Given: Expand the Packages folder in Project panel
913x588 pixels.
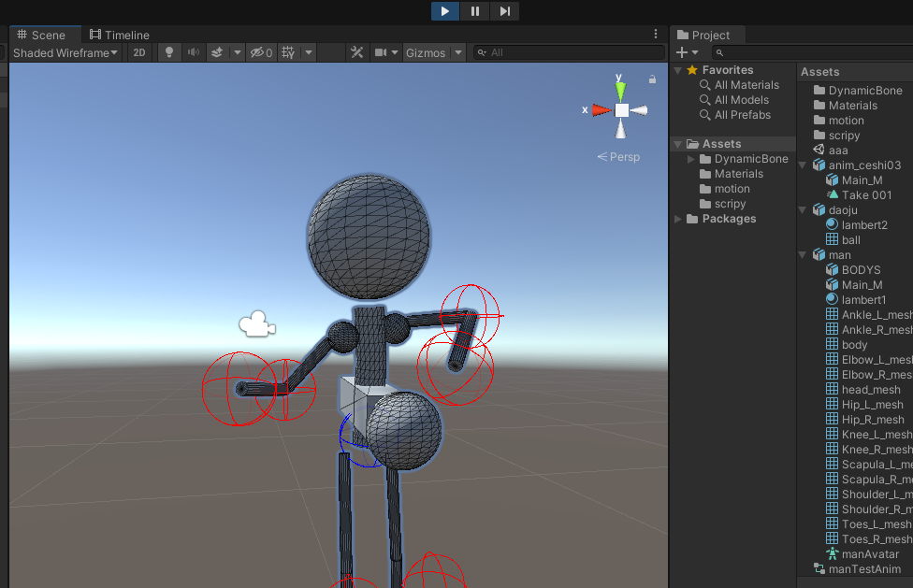Looking at the screenshot, I should (x=678, y=218).
